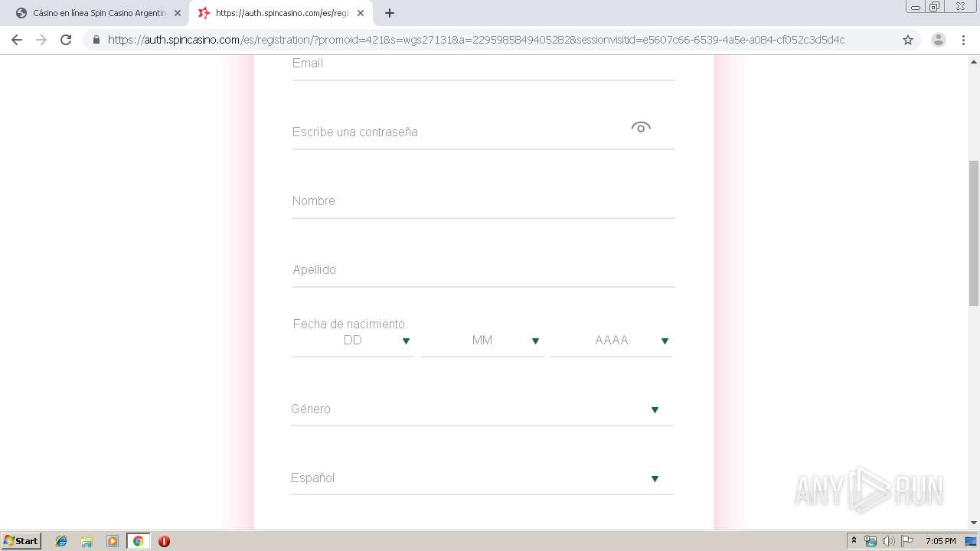Close the auth.spincasino.com tab
The width and height of the screenshot is (980, 551).
point(361,13)
